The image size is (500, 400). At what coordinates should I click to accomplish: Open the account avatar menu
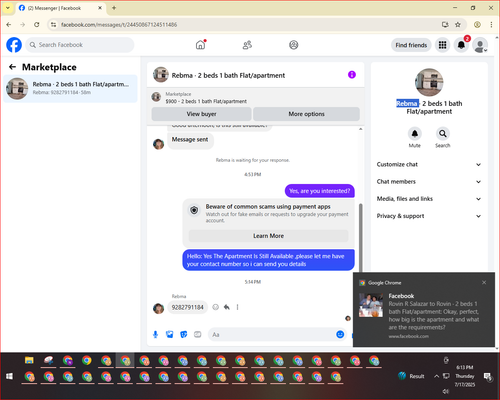[480, 45]
